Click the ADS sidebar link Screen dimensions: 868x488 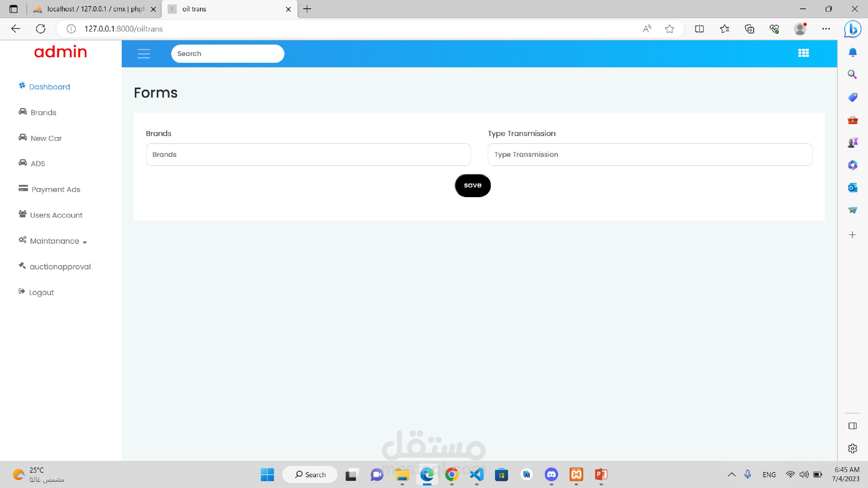pos(37,164)
